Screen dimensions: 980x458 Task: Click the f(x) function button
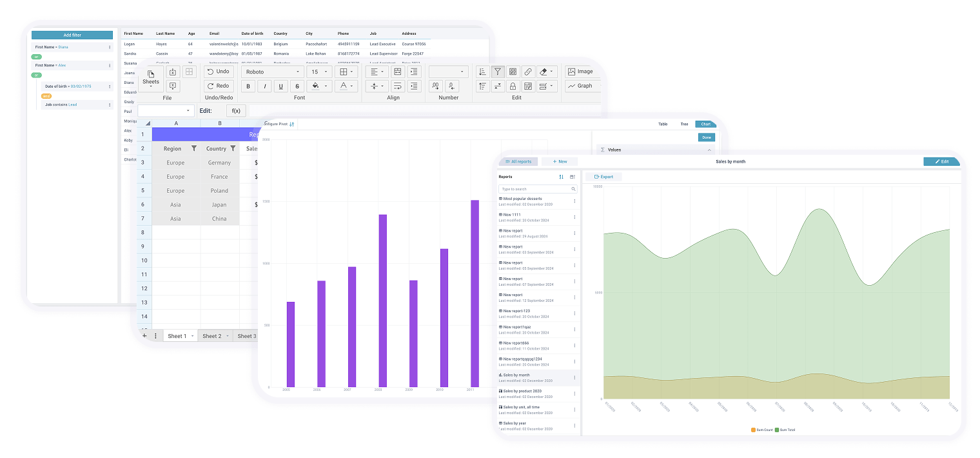coord(236,111)
